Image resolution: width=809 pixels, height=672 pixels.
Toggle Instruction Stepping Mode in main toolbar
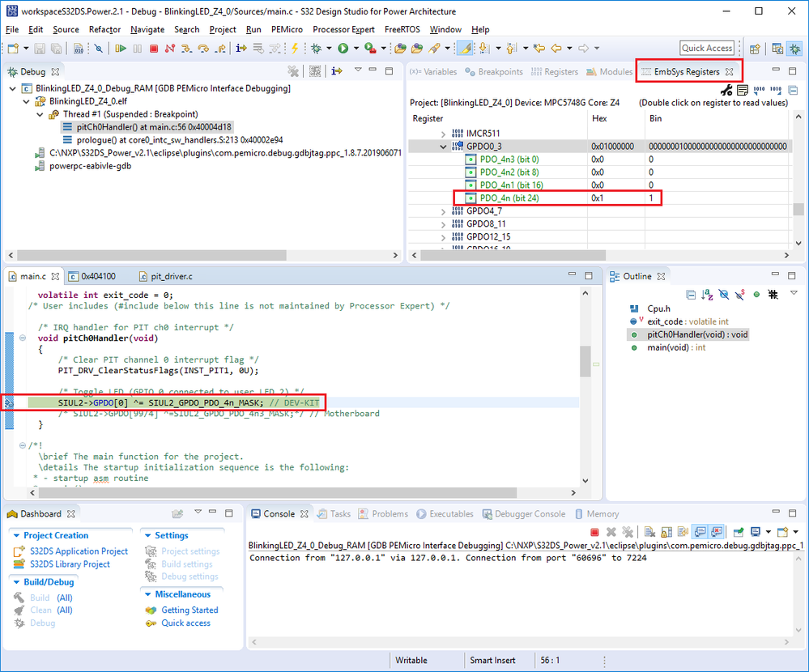(241, 49)
